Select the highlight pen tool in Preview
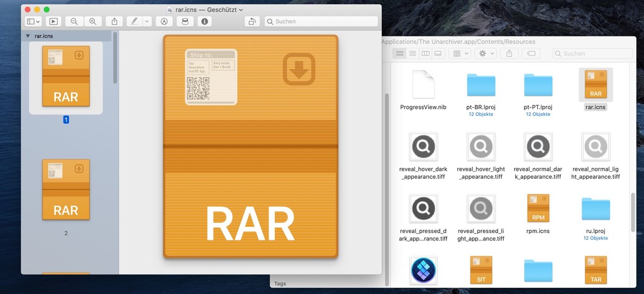 pyautogui.click(x=135, y=21)
